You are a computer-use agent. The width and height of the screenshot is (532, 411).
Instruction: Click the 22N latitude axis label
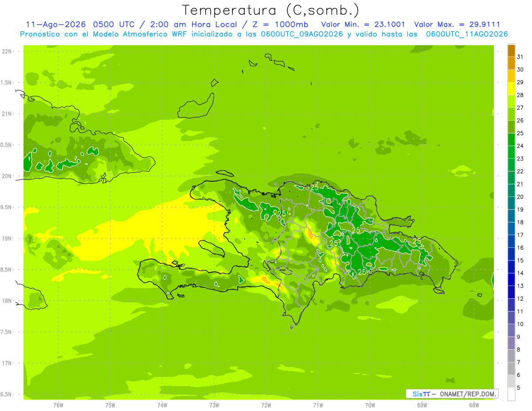pos(7,51)
